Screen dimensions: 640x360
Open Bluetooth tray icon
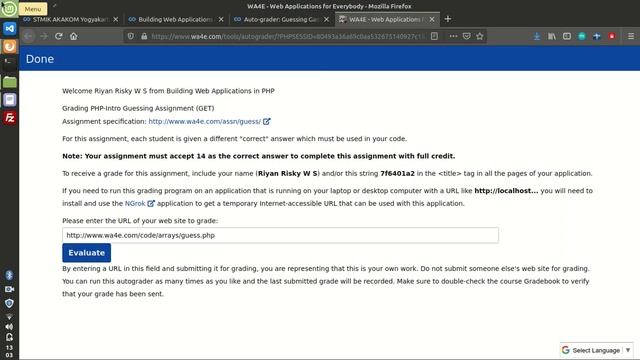[x=9, y=275]
